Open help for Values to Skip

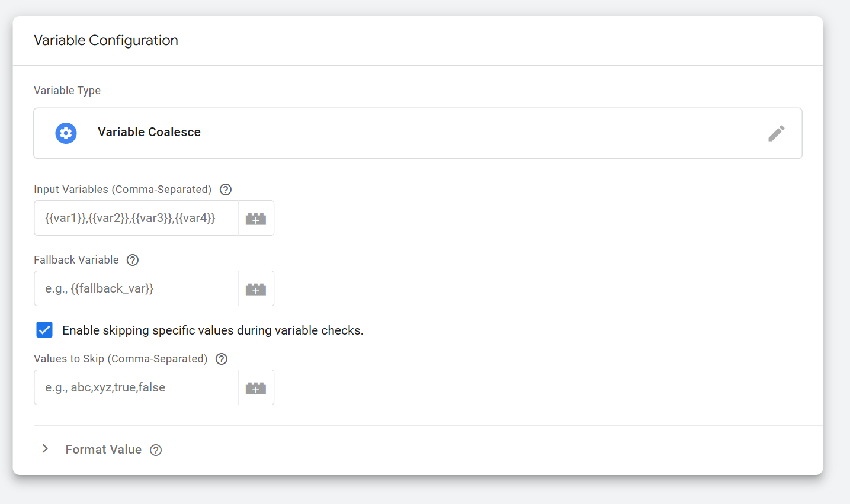coord(221,358)
